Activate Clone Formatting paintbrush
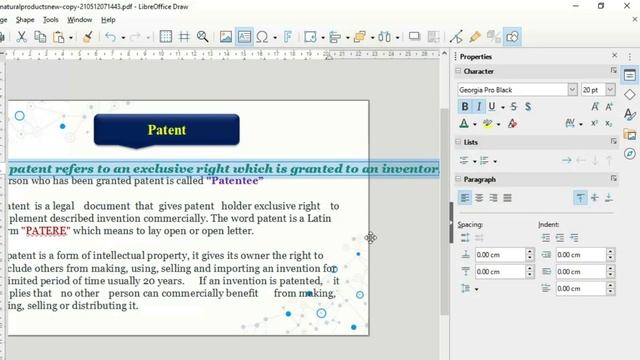This screenshot has height=360, width=640. (x=87, y=37)
